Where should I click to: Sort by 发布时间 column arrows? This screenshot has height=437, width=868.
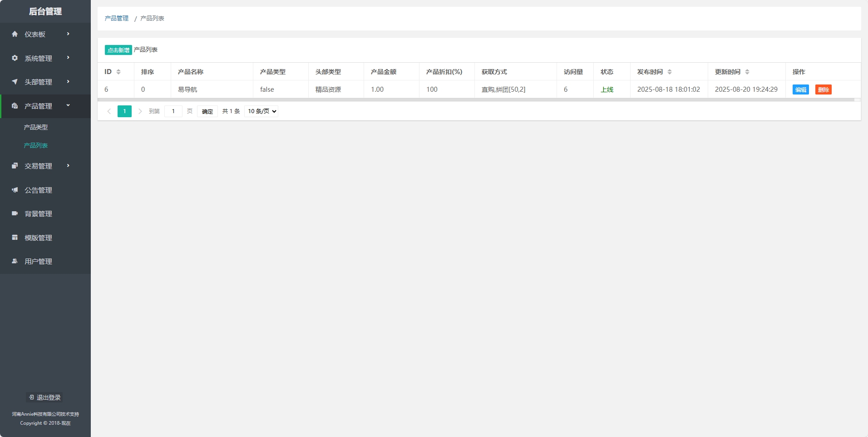click(670, 72)
